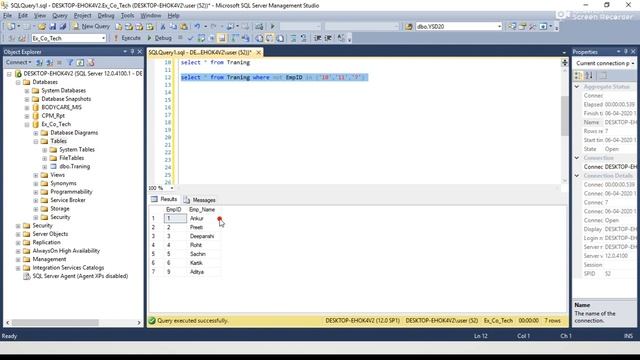
Task: Click the Alphabetical sort icon in Properties
Action: tap(589, 76)
